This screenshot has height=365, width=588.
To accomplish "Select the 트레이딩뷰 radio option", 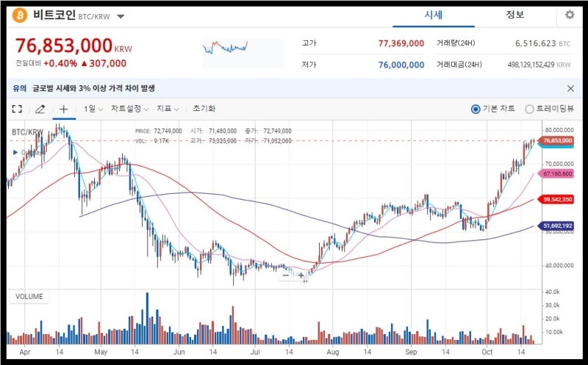I will (x=529, y=109).
